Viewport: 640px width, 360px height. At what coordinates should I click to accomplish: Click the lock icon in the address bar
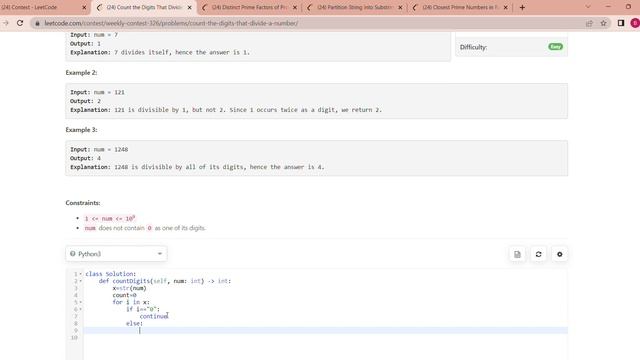click(38, 23)
